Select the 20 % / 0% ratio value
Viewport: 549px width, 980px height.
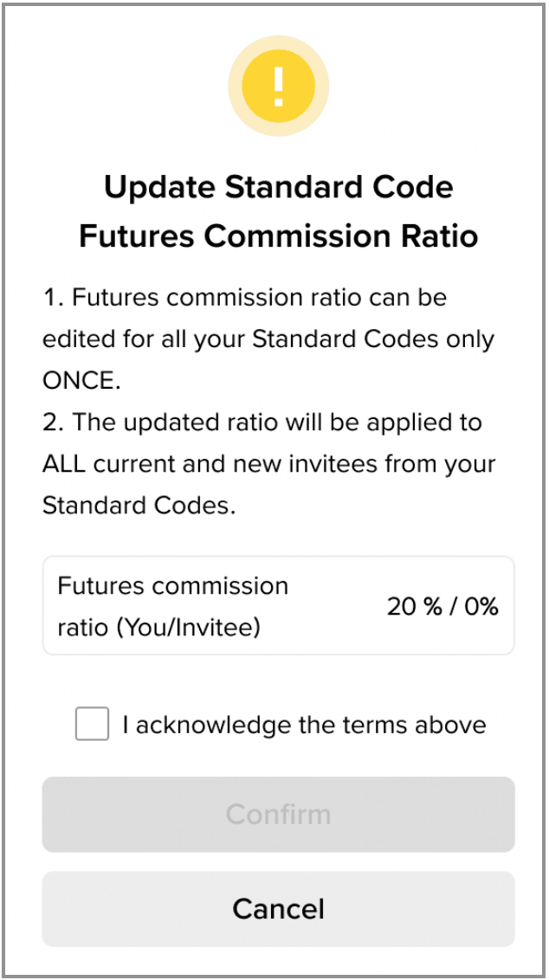tap(442, 607)
